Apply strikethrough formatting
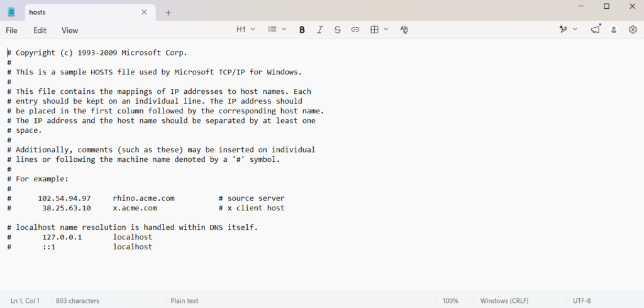 point(337,30)
